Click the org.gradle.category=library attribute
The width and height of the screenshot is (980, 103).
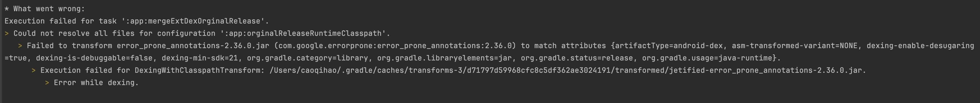(x=307, y=58)
